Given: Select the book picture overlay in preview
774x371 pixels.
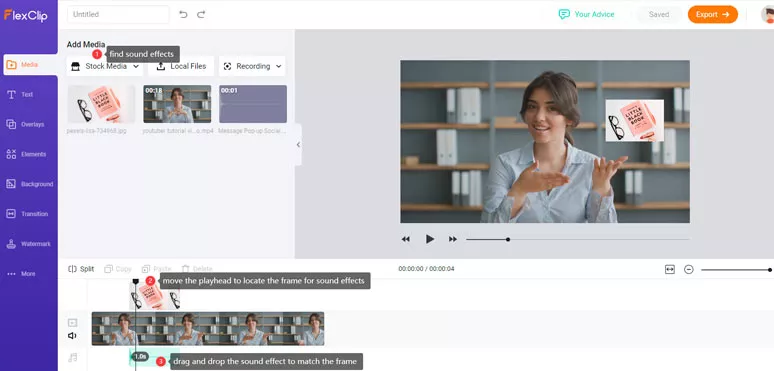Looking at the screenshot, I should (x=635, y=121).
